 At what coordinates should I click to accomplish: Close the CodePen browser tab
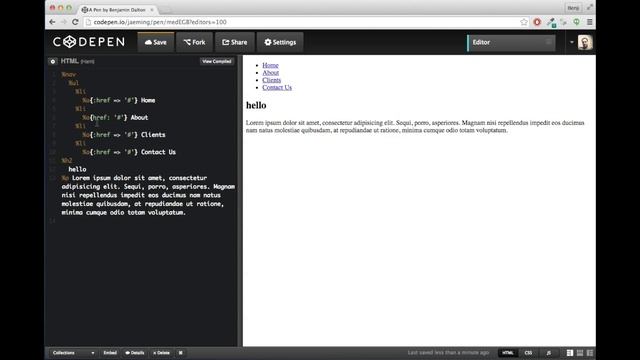click(x=152, y=9)
